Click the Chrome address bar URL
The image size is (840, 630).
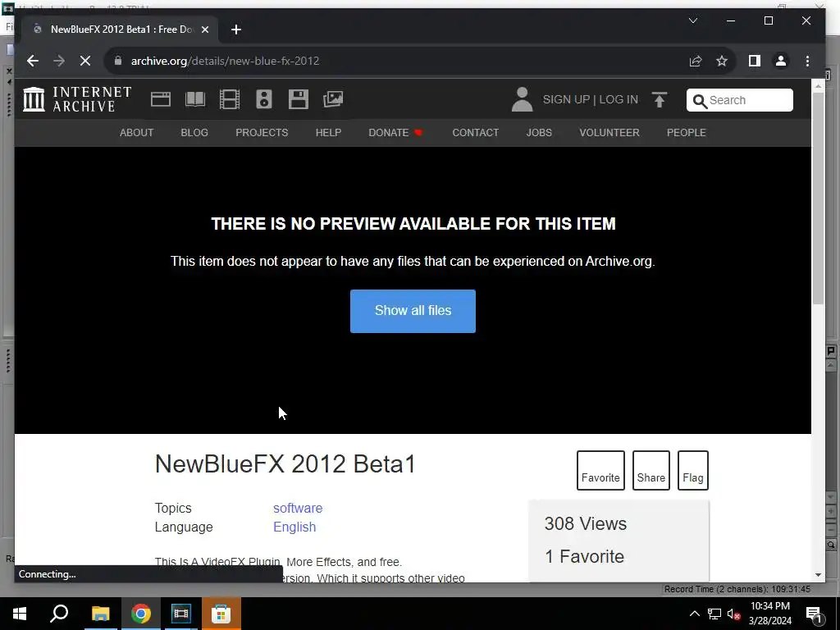pos(225,61)
